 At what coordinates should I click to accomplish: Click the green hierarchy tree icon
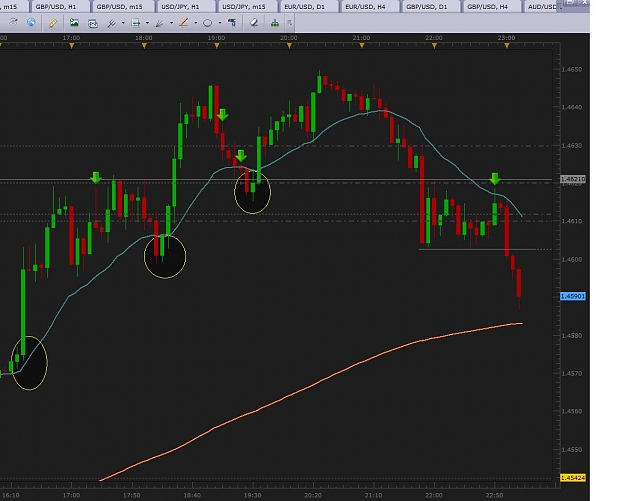tap(275, 23)
